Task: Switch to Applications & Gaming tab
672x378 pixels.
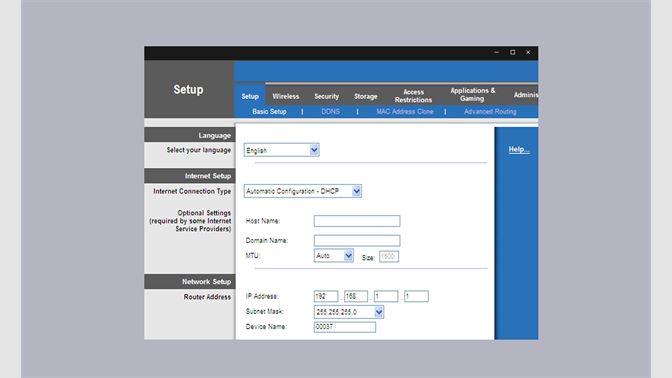Action: click(x=472, y=95)
